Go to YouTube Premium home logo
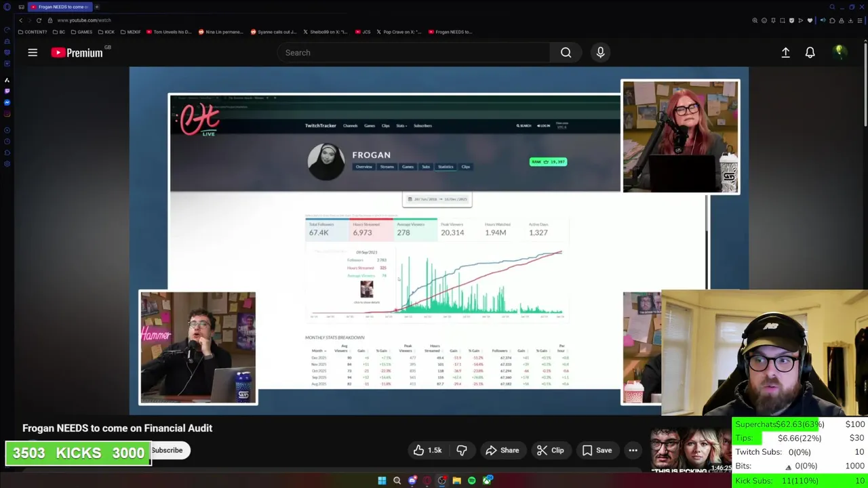Image resolution: width=868 pixels, height=488 pixels. pyautogui.click(x=77, y=52)
